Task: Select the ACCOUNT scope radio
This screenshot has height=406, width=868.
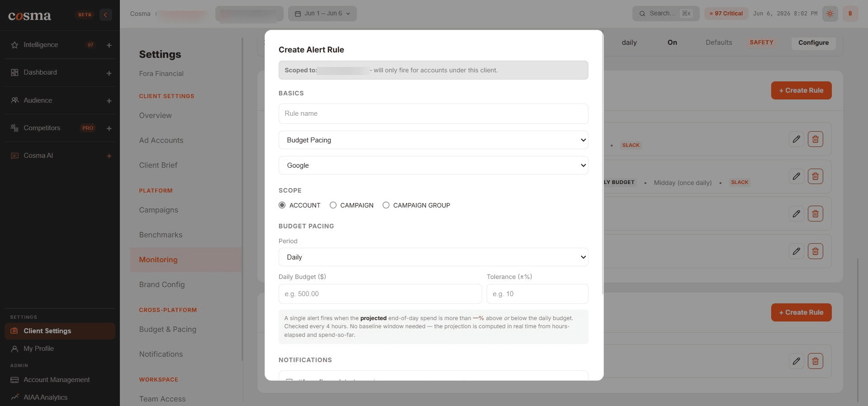Action: [282, 205]
